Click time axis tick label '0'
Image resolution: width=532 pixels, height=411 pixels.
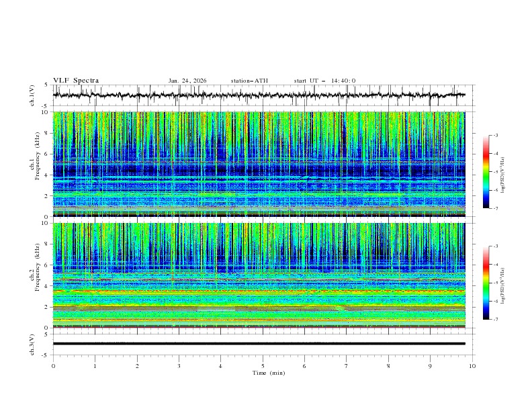53,366
